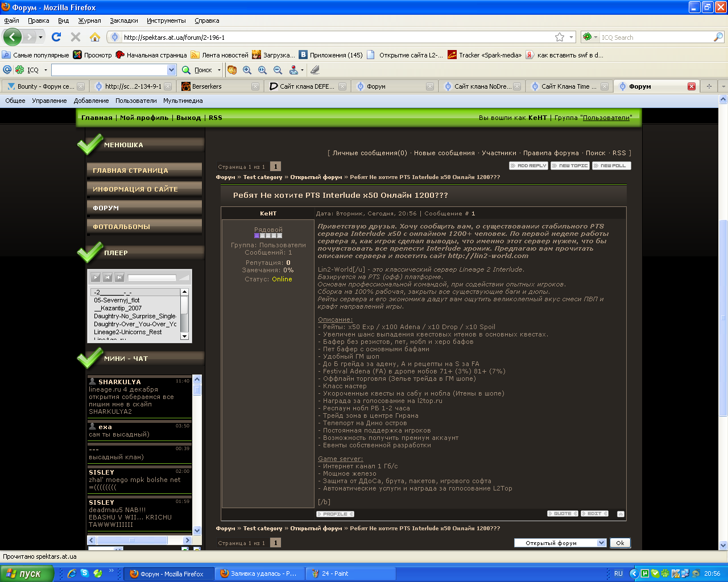
Task: Open the Start menu (пуск)
Action: click(x=27, y=573)
